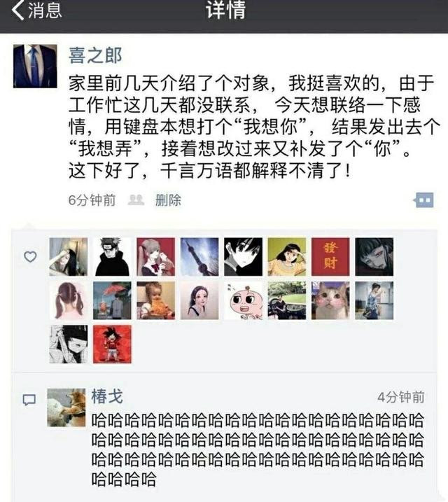Delete the post via 删除 link
The image size is (448, 502).
pyautogui.click(x=168, y=200)
